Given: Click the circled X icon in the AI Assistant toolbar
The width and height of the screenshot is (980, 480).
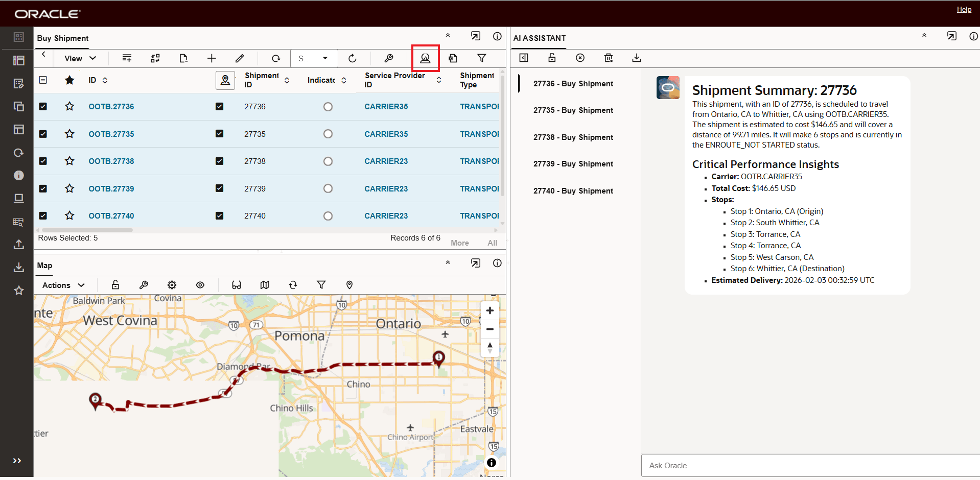Looking at the screenshot, I should point(580,58).
